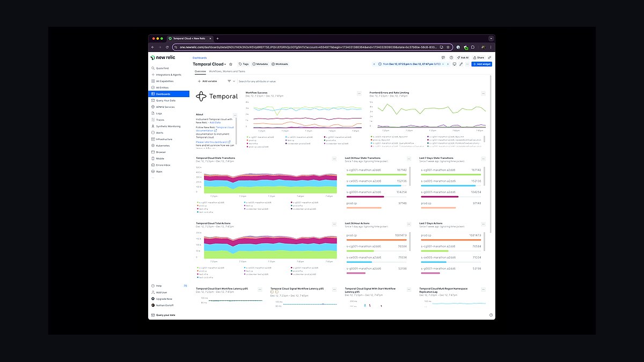Open Quick Find in the sidebar
The image size is (644, 362).
pyautogui.click(x=169, y=68)
